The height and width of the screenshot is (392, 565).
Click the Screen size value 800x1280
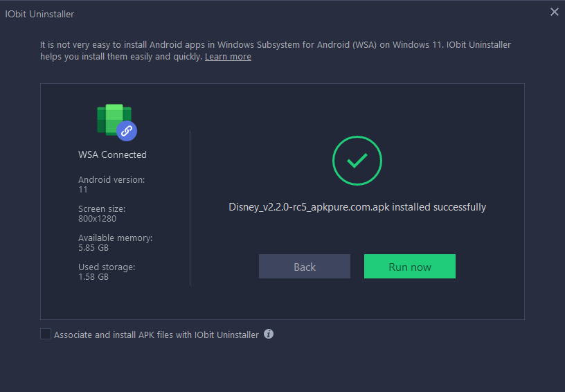coord(98,219)
